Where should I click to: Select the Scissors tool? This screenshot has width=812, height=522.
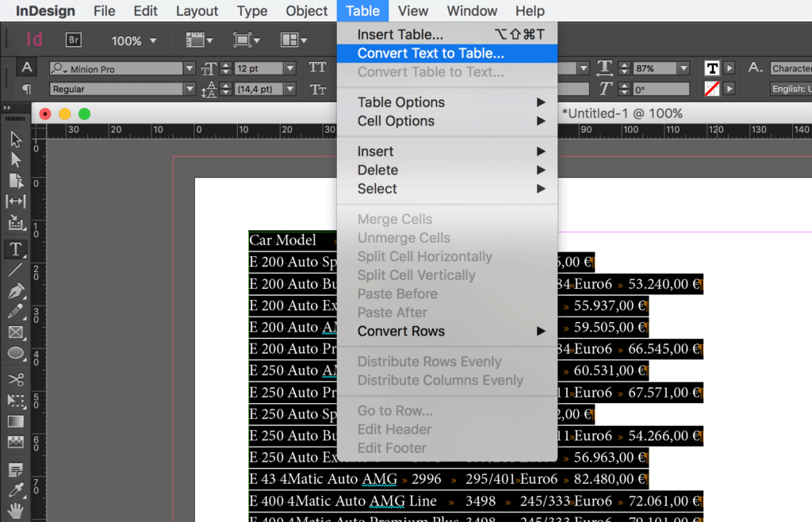coord(16,379)
